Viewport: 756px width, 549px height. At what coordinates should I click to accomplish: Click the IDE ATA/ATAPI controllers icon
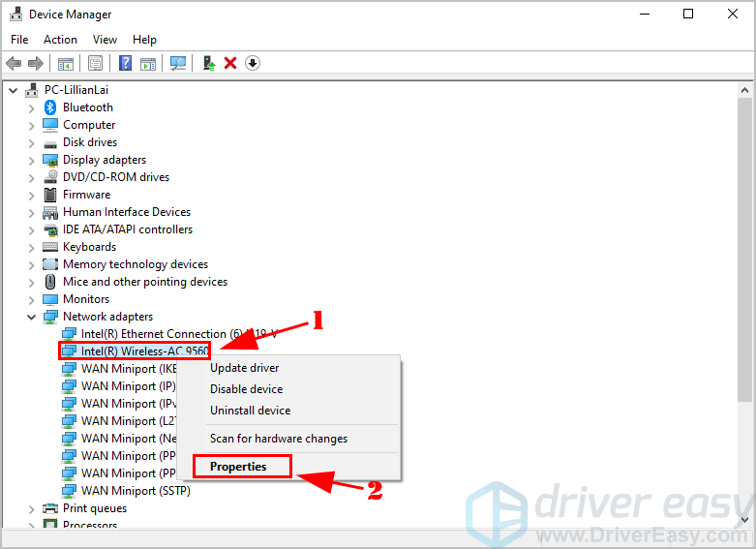[x=50, y=229]
